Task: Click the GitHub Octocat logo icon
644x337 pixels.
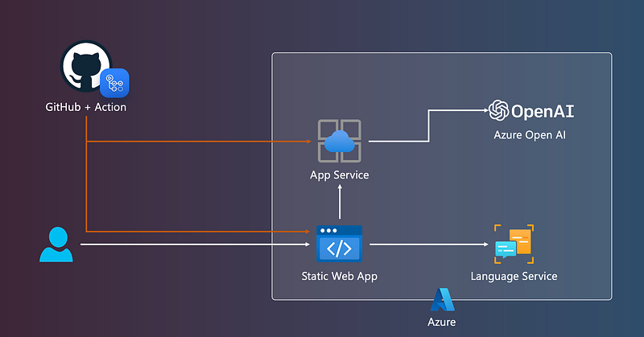Action: pyautogui.click(x=86, y=66)
